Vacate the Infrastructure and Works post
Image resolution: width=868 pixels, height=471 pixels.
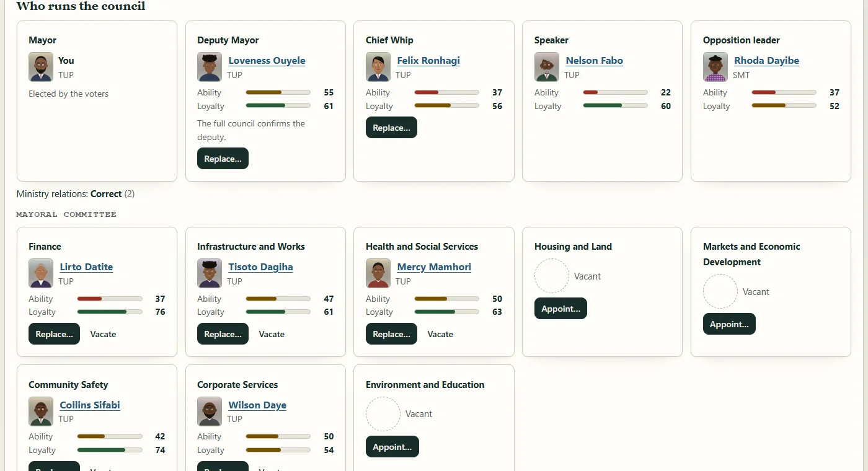click(272, 334)
